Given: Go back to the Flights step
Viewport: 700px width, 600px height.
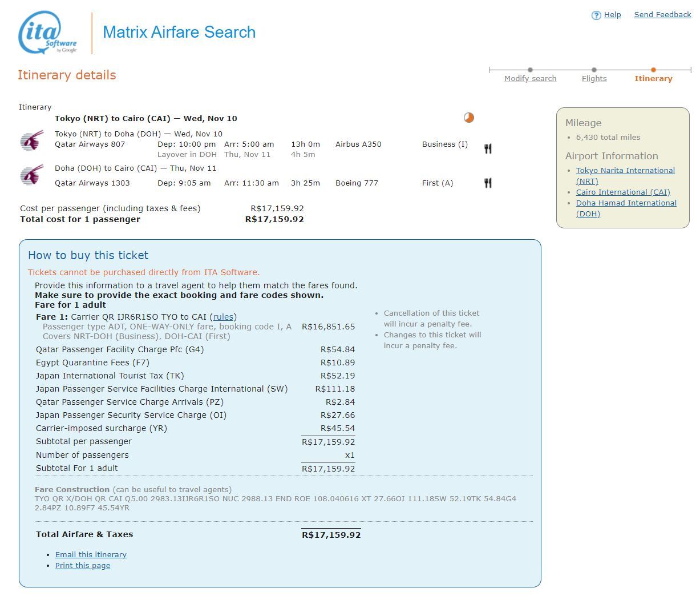Looking at the screenshot, I should pyautogui.click(x=594, y=79).
